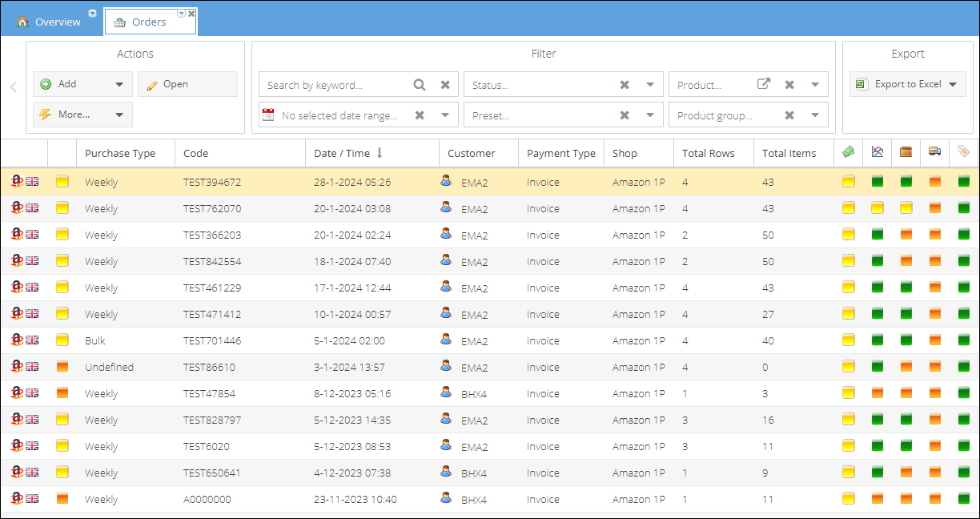The height and width of the screenshot is (519, 980).
Task: Click the Bulk purchase type cell
Action: tap(95, 340)
